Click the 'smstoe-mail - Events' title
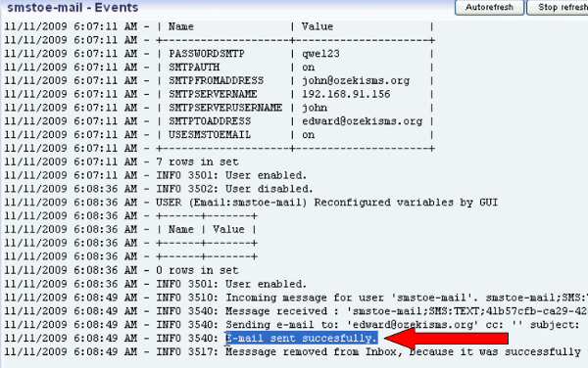588x368 pixels. (x=73, y=8)
